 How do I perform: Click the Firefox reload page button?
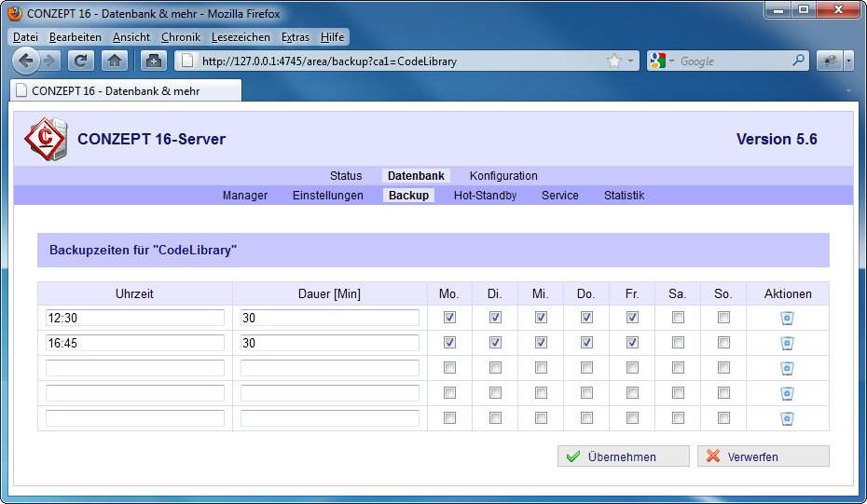tap(81, 61)
